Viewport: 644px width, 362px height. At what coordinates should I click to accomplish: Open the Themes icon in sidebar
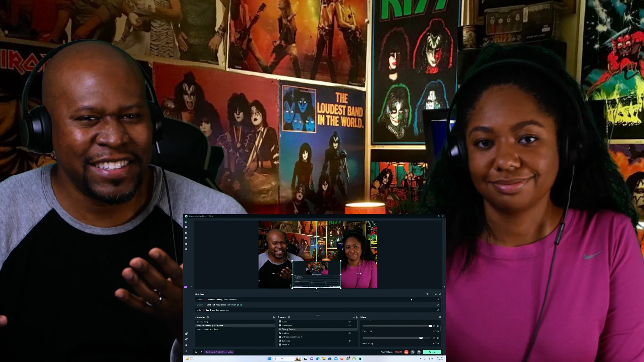tap(186, 238)
